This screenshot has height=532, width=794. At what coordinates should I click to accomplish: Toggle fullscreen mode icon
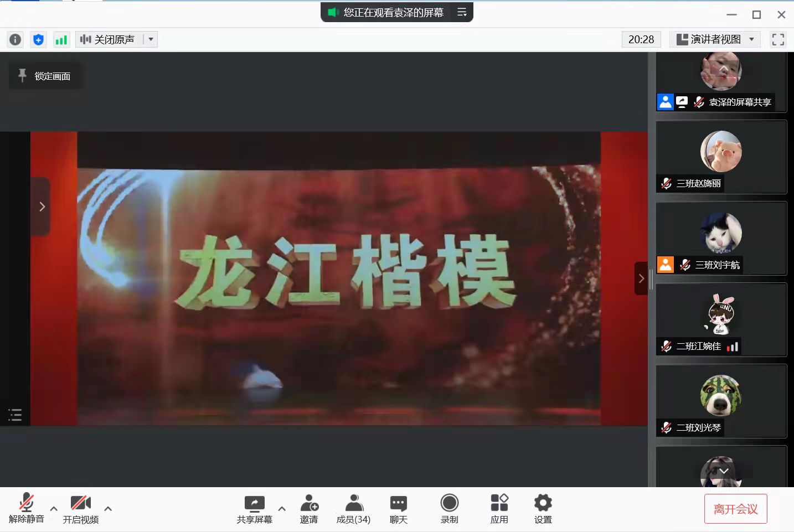[x=778, y=39]
